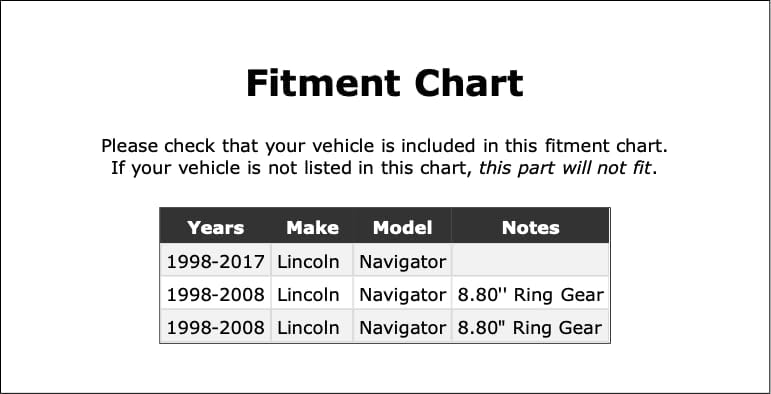
Task: Select Navigator in the bottom table row
Action: (x=402, y=328)
